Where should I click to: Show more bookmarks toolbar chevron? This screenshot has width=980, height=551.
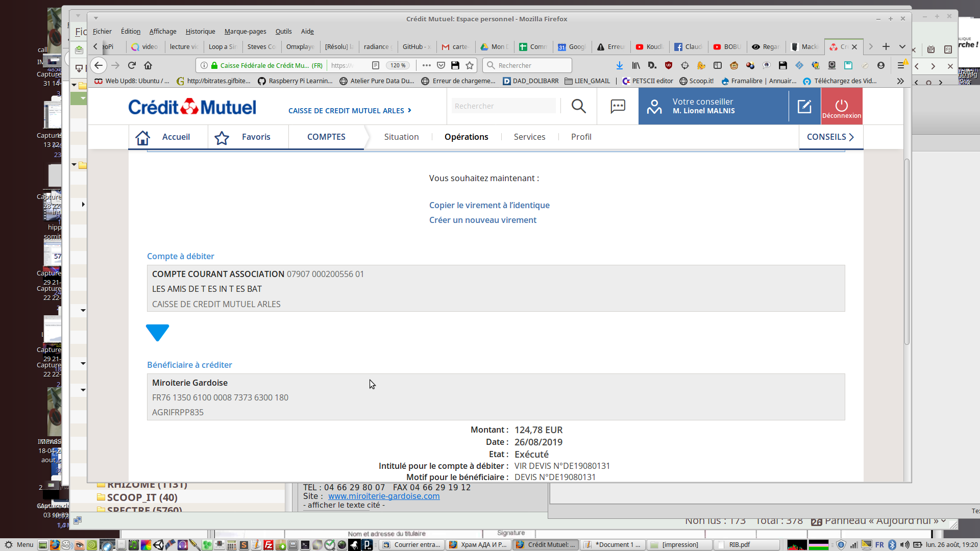(900, 81)
